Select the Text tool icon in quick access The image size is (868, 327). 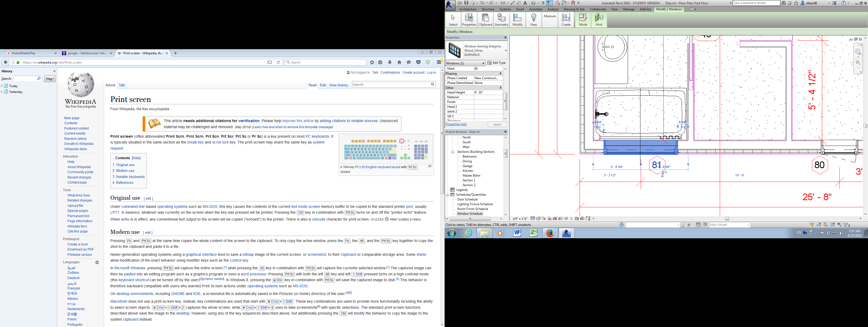(x=525, y=3)
